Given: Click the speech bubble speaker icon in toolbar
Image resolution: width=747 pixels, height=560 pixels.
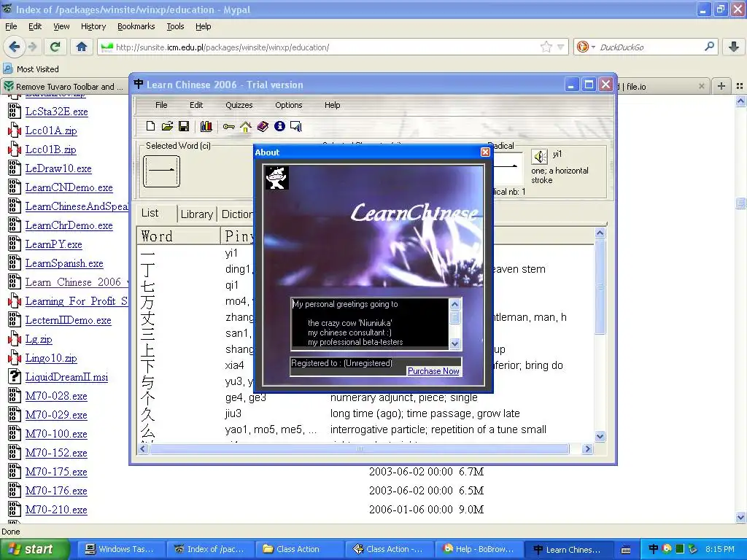Looking at the screenshot, I should tap(296, 126).
